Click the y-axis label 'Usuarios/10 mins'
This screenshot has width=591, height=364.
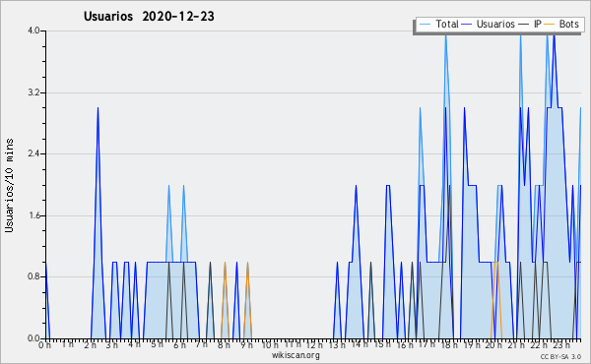pos(9,185)
